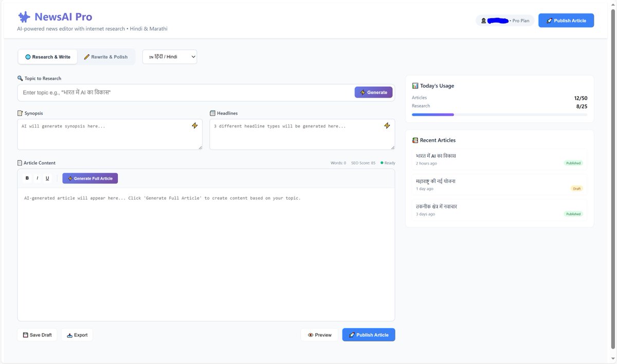The image size is (617, 364).
Task: Click the document icon beside Article Content
Action: (x=20, y=162)
